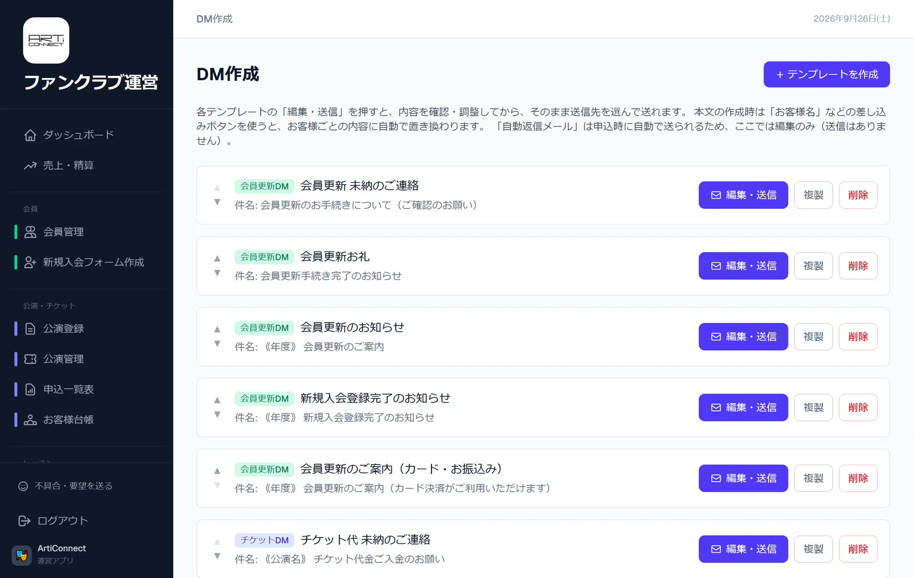
Task: Click the subject line 会員更新手続き完了のお知らせ
Action: point(331,276)
